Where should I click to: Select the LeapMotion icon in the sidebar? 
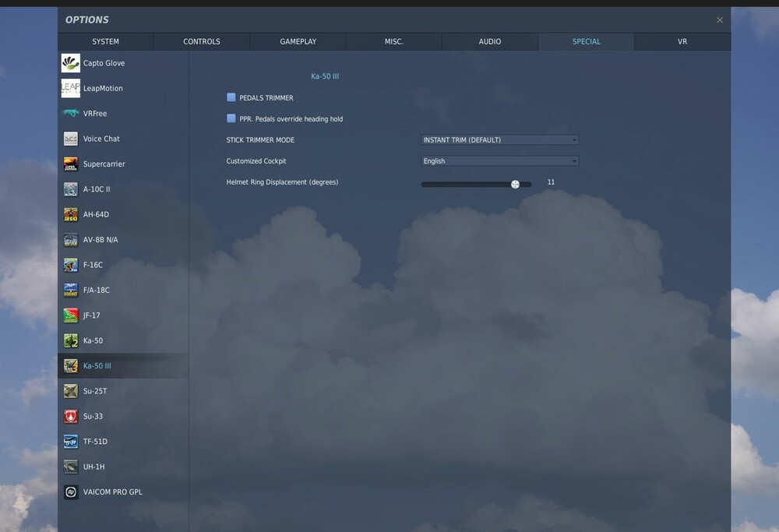70,87
